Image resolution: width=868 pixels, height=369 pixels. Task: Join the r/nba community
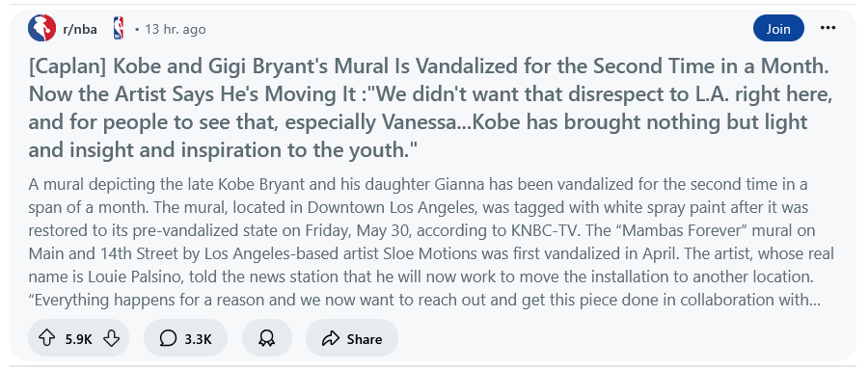click(778, 28)
